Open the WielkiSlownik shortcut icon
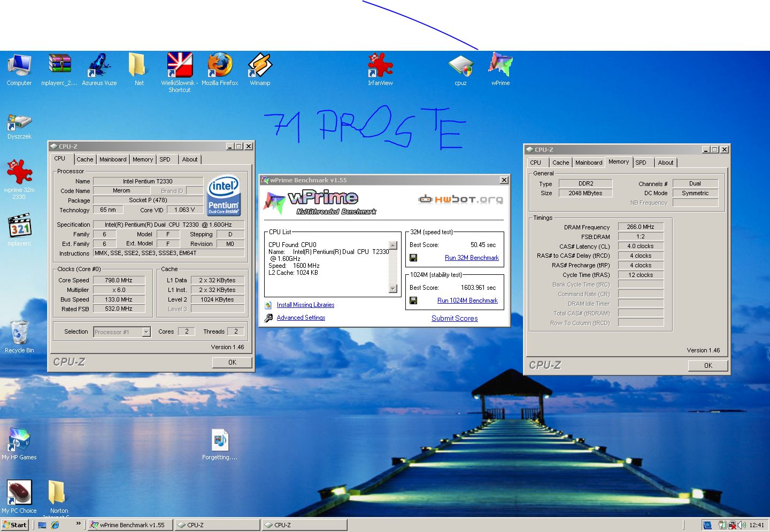Image resolution: width=770 pixels, height=532 pixels. (180, 65)
